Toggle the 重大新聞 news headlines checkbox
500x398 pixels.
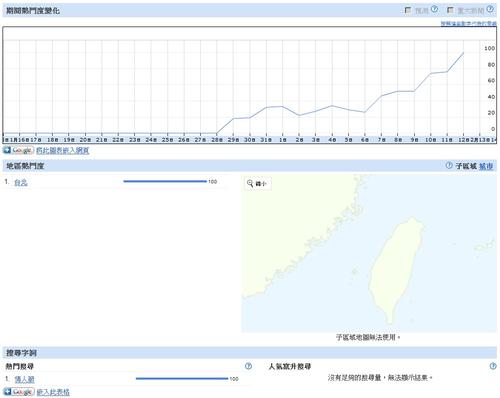[450, 10]
